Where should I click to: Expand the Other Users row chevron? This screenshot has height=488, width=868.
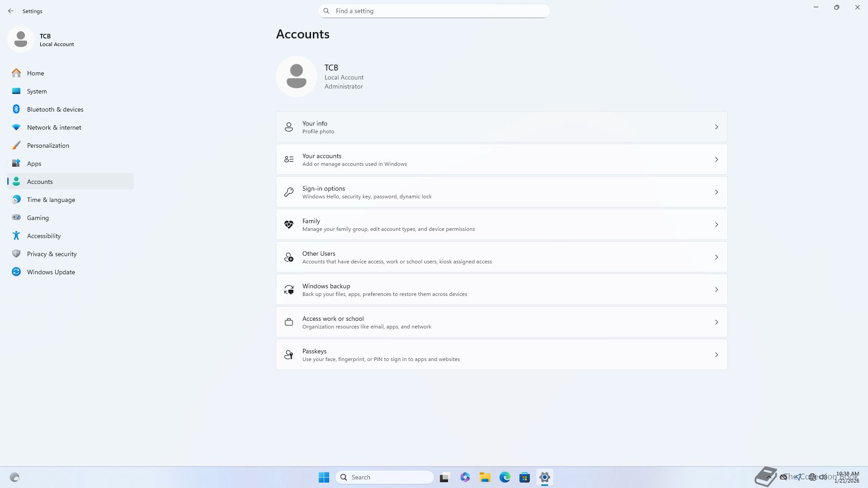pos(716,257)
